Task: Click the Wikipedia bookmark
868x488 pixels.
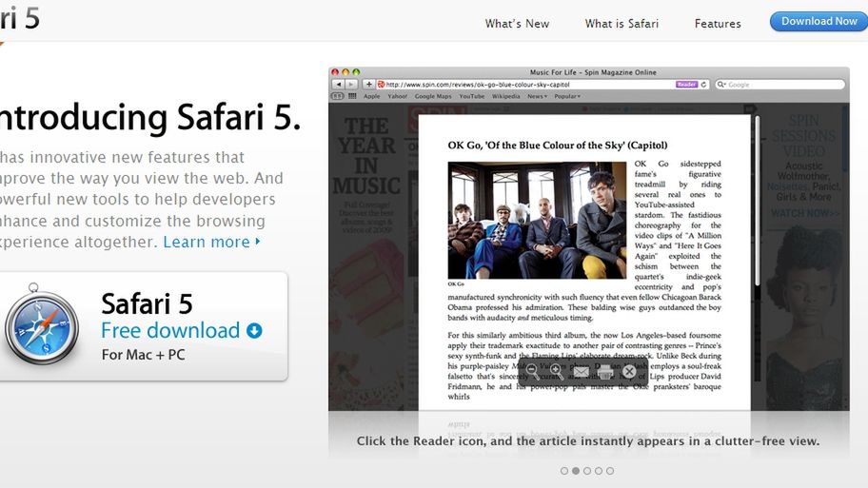Action: (506, 96)
